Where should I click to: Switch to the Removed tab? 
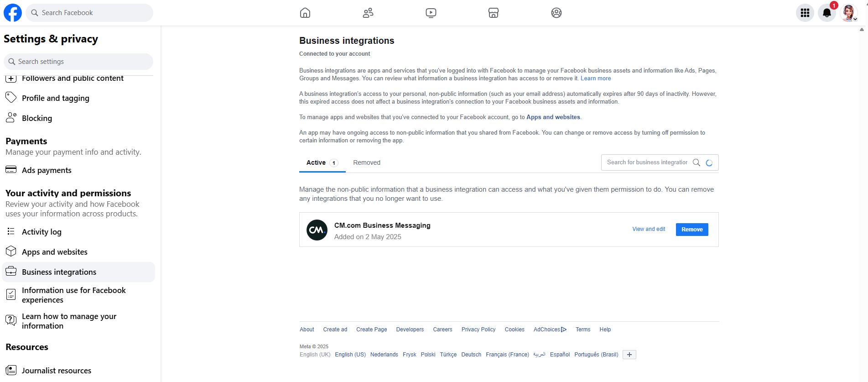pyautogui.click(x=367, y=162)
